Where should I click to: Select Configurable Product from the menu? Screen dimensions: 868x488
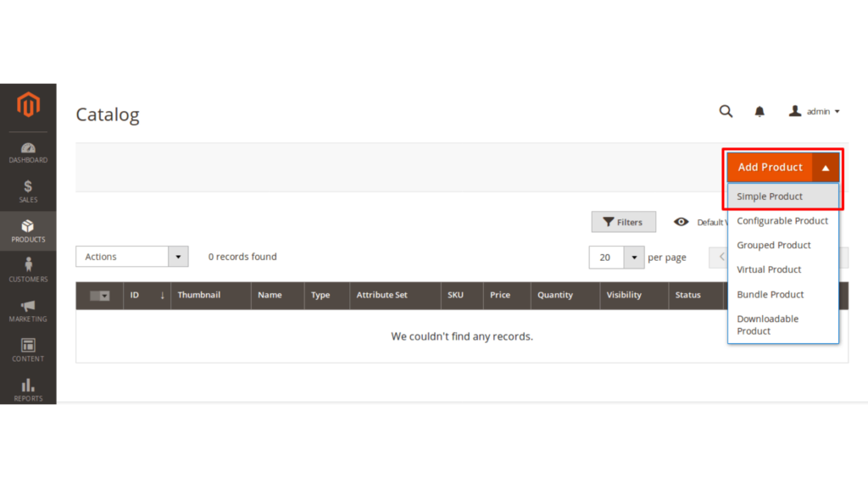[782, 220]
